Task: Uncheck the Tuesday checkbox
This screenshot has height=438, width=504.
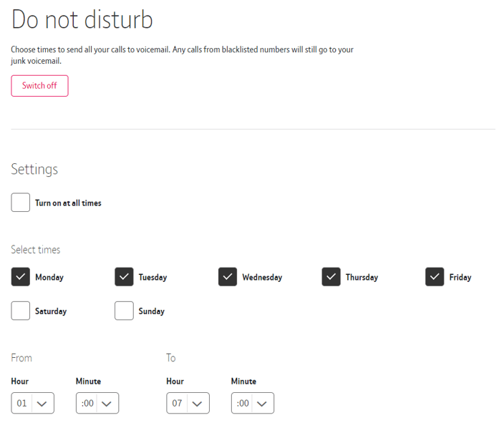Action: click(x=124, y=277)
